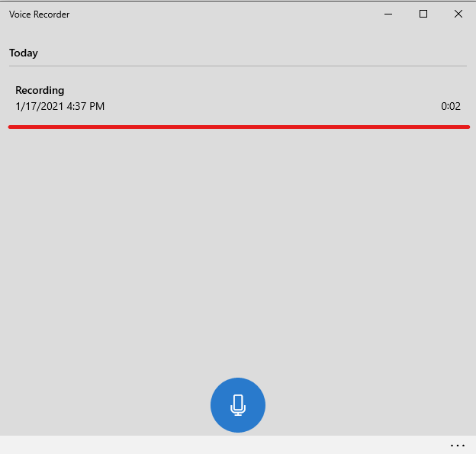Minimize the Voice Recorder window

coord(388,14)
